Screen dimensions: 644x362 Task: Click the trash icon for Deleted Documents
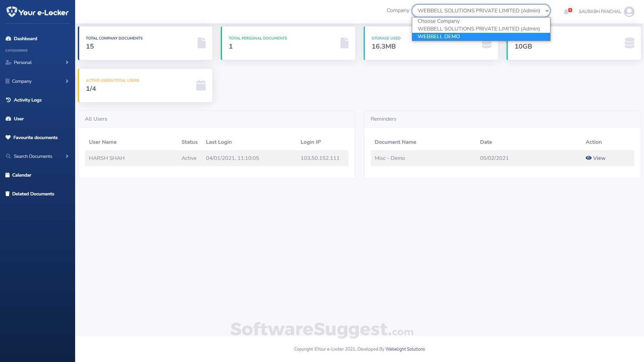[7, 194]
